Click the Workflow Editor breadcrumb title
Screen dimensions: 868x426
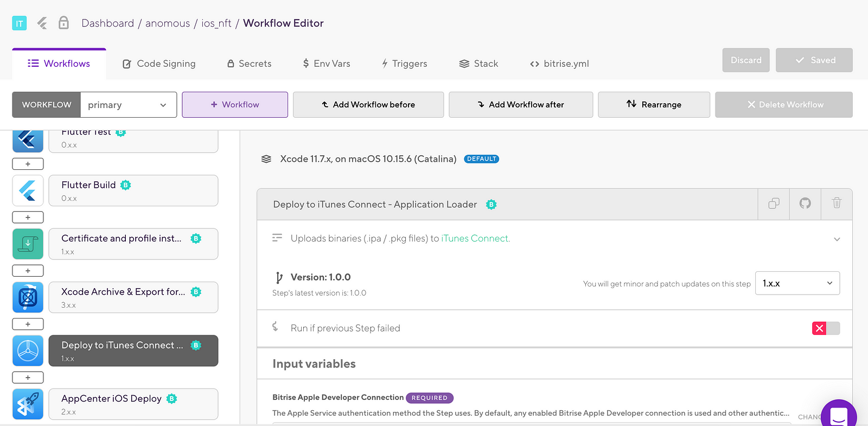pos(283,23)
